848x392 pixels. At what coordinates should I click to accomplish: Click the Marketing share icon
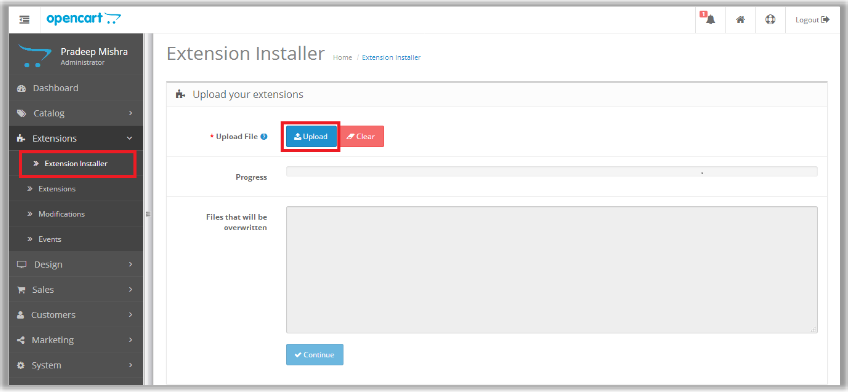click(x=21, y=340)
